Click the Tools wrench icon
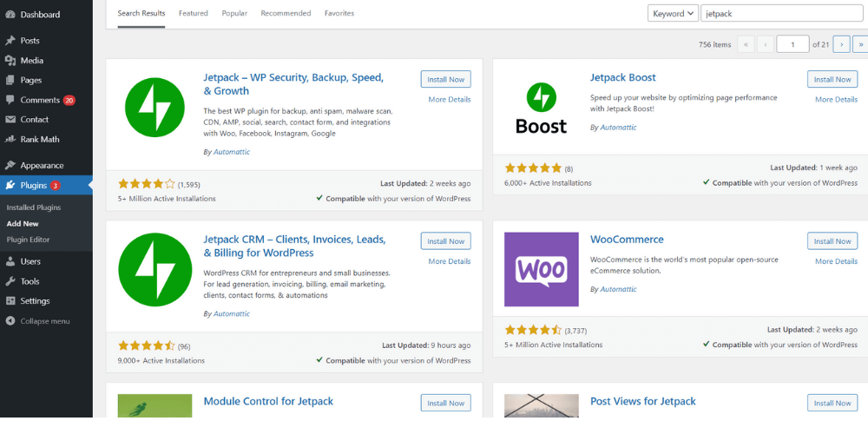 (x=10, y=281)
